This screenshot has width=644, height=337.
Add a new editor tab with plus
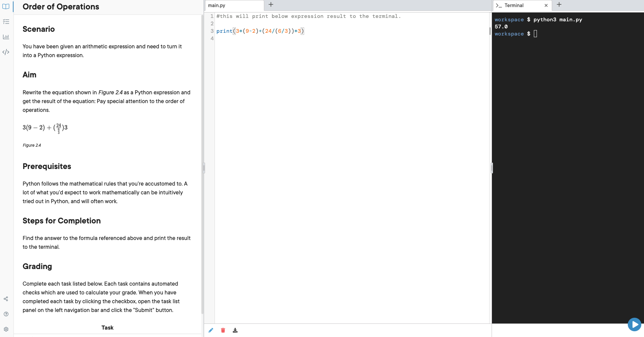[271, 5]
